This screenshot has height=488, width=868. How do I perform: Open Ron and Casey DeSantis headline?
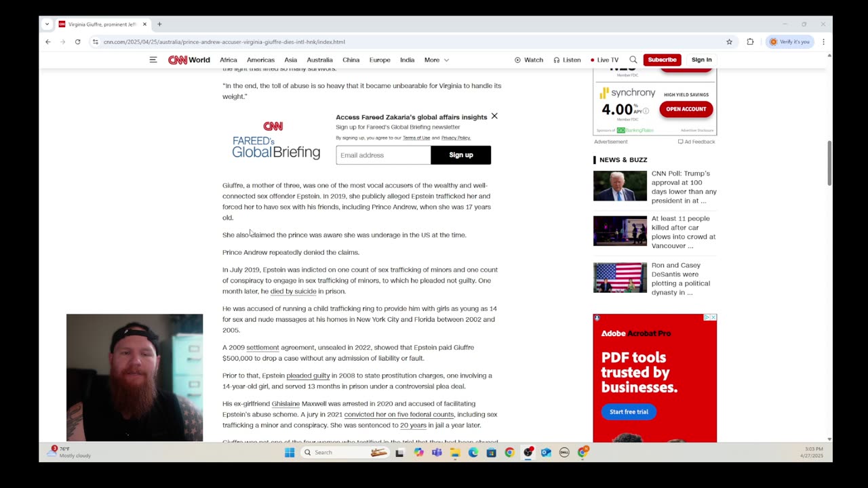pos(680,279)
